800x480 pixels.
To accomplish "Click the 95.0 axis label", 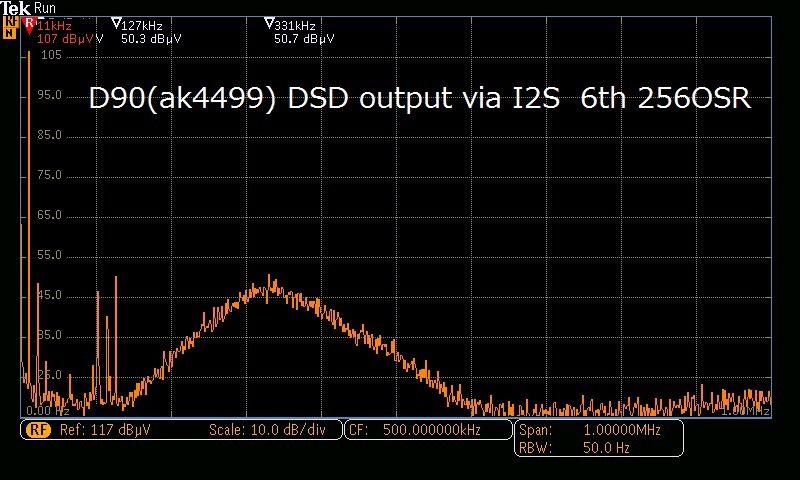I will tap(49, 95).
